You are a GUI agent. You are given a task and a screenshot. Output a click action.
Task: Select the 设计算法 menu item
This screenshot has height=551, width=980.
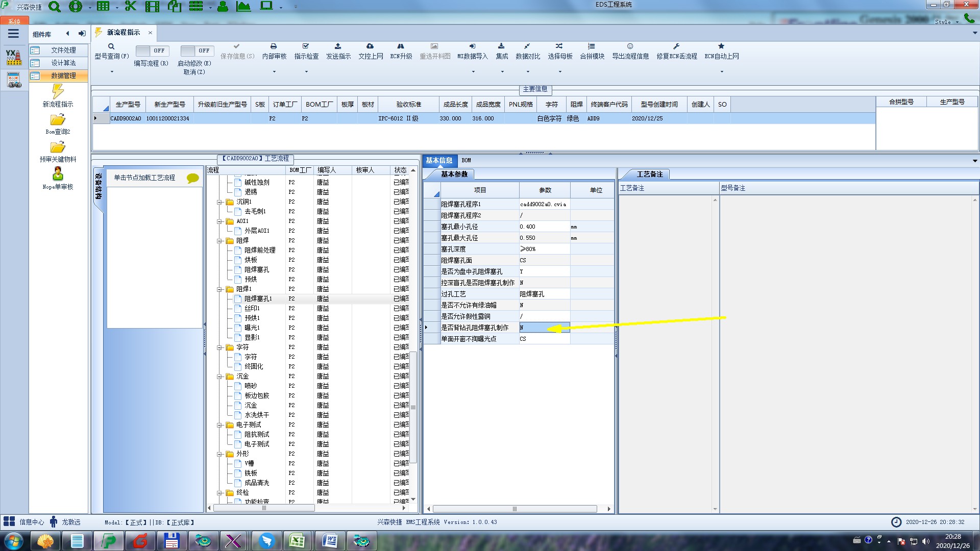tap(63, 63)
